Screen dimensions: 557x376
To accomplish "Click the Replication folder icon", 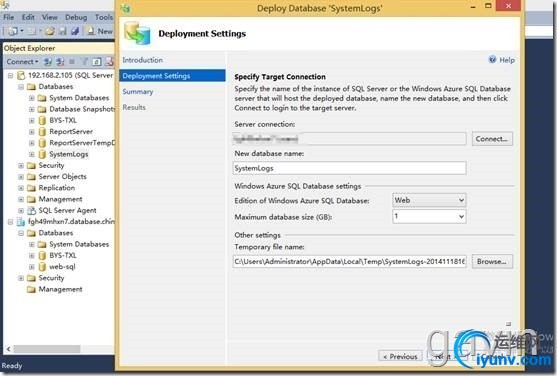I will tap(32, 188).
